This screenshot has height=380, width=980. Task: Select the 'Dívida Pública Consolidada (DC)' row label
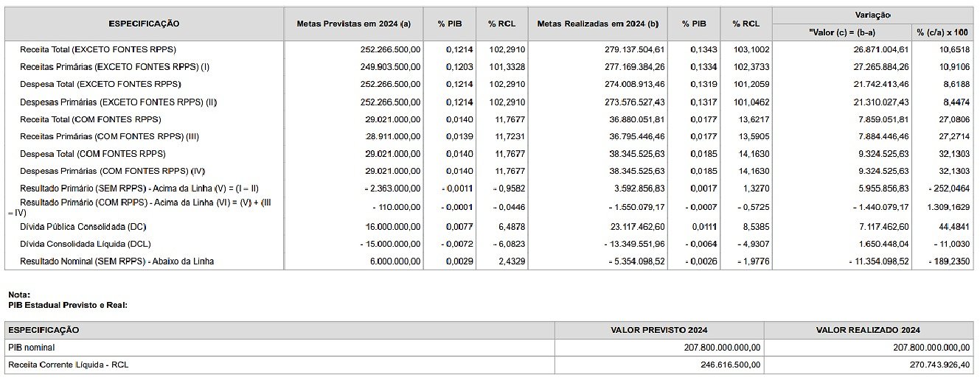click(83, 226)
